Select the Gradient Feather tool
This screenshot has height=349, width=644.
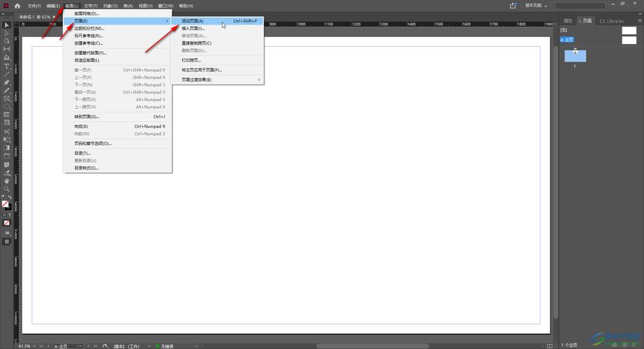(x=6, y=156)
